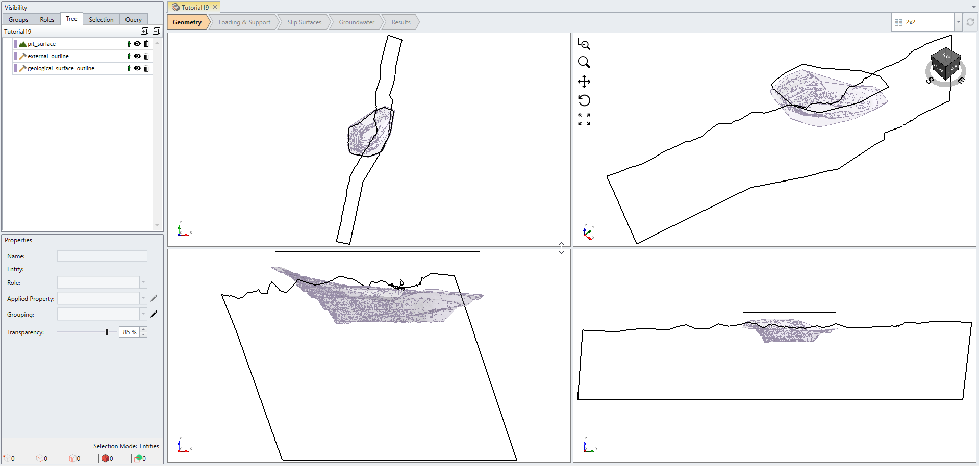Click the zoom window tool icon
Viewport: 980px width, 466px height.
tap(584, 44)
